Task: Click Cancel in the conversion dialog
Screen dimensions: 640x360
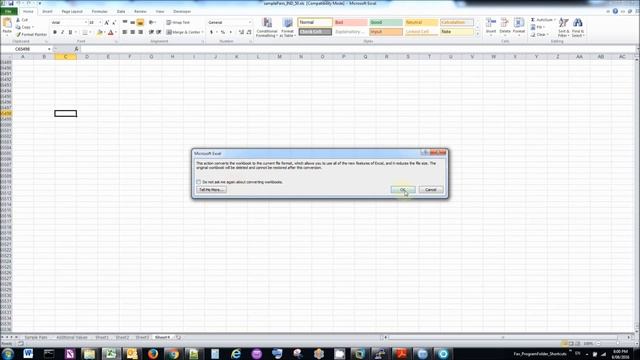Action: click(x=431, y=190)
